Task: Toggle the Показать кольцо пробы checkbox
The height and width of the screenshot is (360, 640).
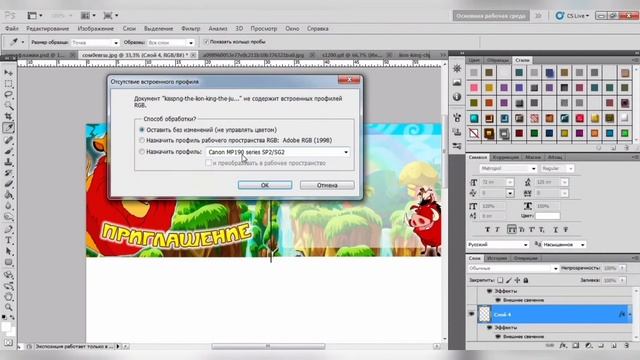Action: (x=206, y=42)
